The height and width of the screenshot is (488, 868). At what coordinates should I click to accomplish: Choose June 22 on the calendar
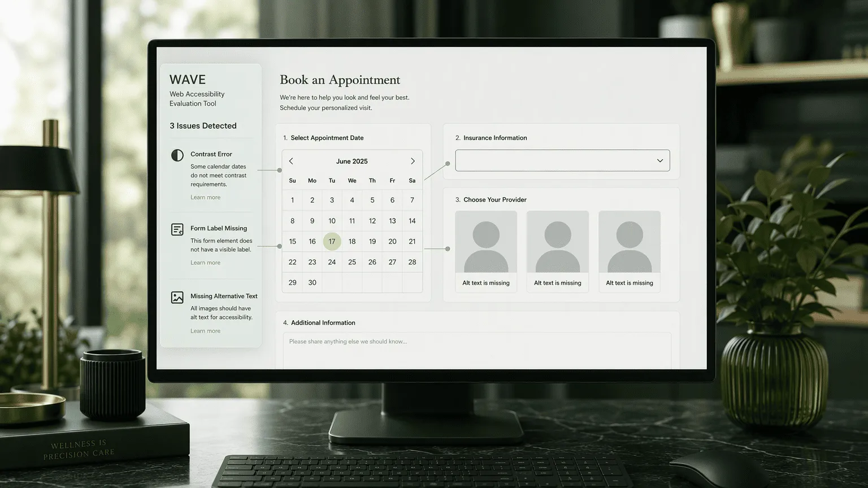pyautogui.click(x=292, y=262)
